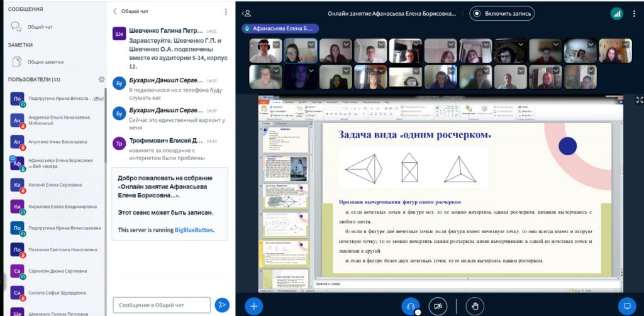Click the conference title Онлайн занятие Афанасьева

(x=392, y=14)
